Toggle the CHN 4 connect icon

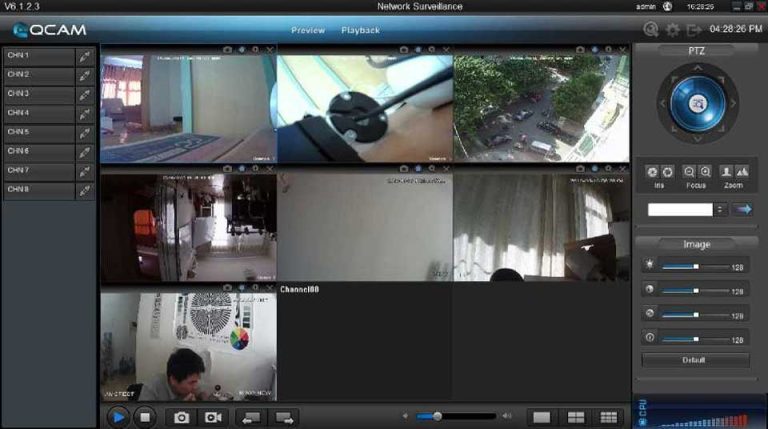(85, 113)
